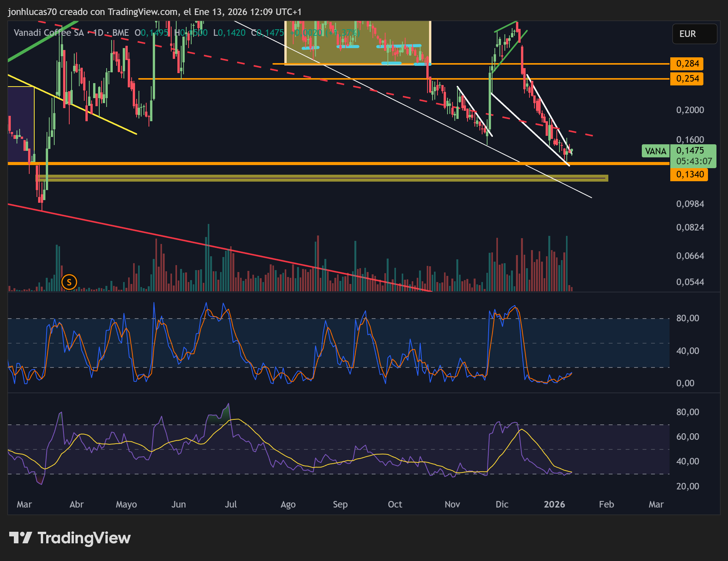Image resolution: width=728 pixels, height=561 pixels.
Task: Click the TradingView wordmark text
Action: [x=84, y=538]
